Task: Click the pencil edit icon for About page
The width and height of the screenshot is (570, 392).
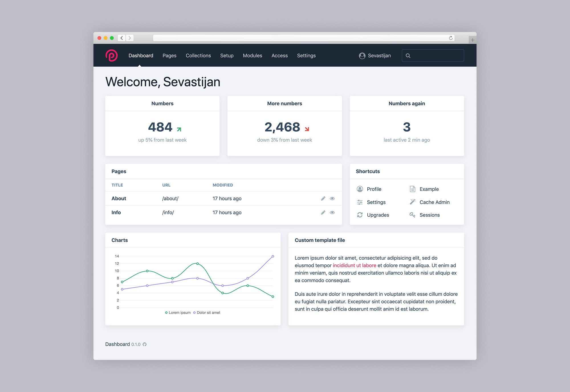Action: coord(323,199)
